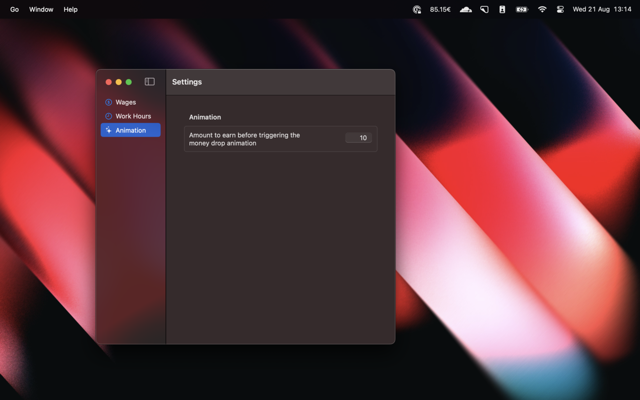Open the Work Hours settings section
Viewport: 640px width, 400px height.
pyautogui.click(x=131, y=116)
